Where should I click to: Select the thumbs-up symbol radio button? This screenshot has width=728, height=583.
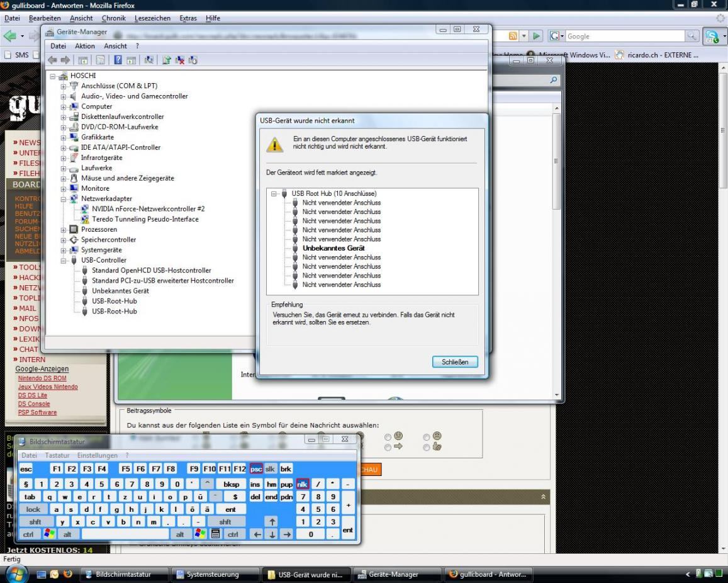coord(426,448)
